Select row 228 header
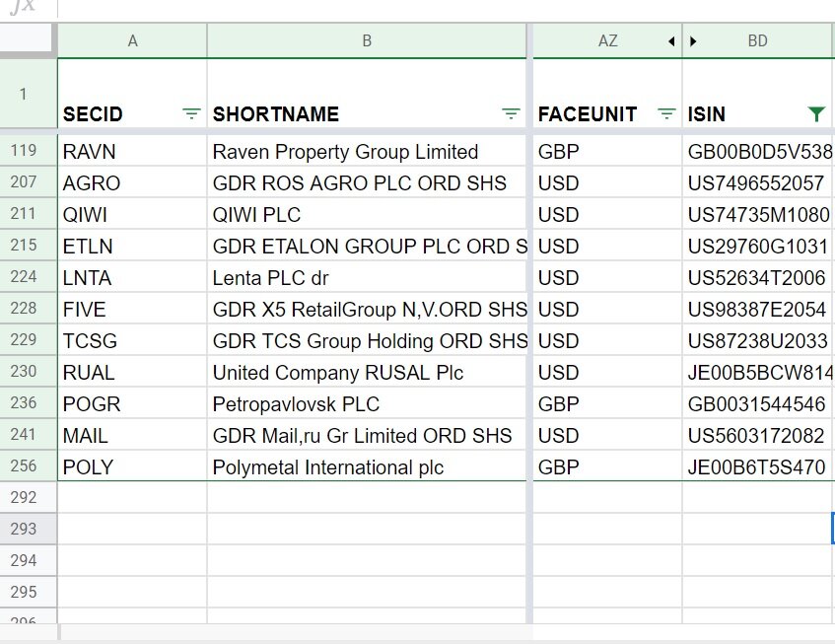Viewport: 835px width, 644px height. pyautogui.click(x=29, y=308)
